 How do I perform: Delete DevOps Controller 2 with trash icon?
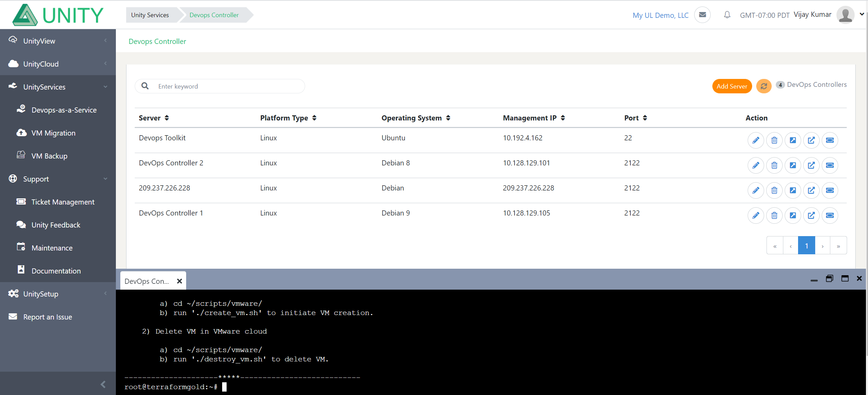coord(774,165)
